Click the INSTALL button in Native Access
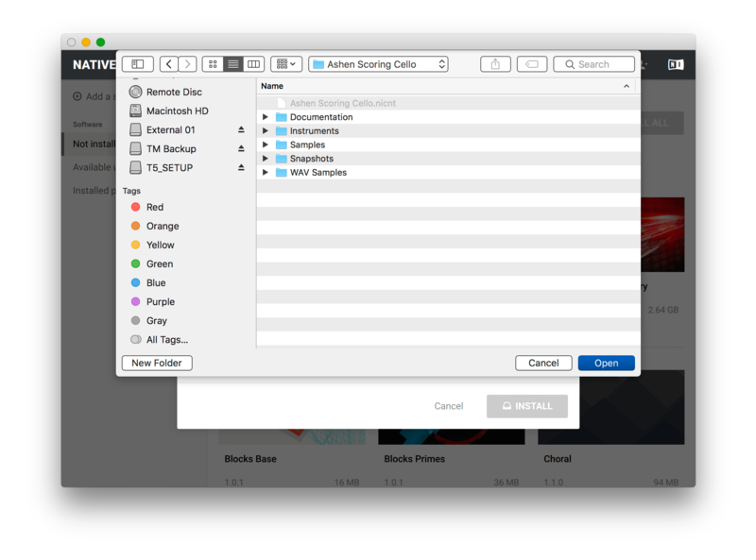The image size is (756, 560). point(527,406)
